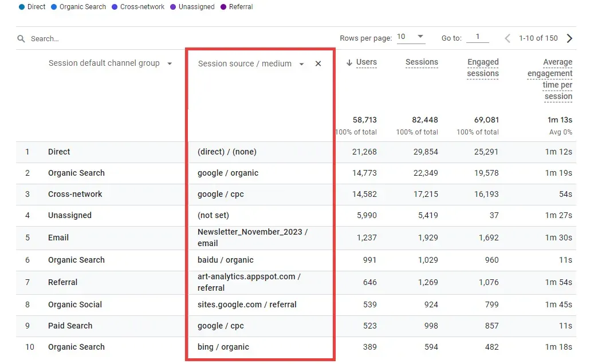The height and width of the screenshot is (364, 590).
Task: Click the search magnifier icon
Action: (21, 39)
